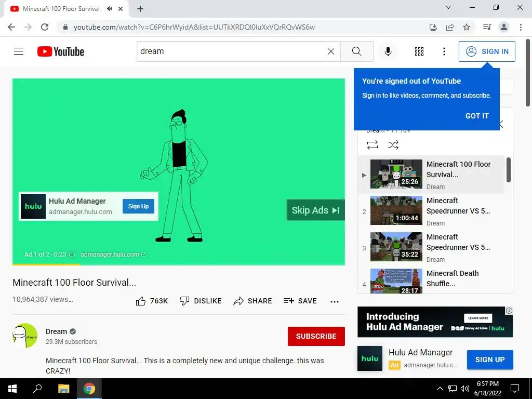Open the Windows notification center
This screenshot has width=532, height=399.
(515, 389)
